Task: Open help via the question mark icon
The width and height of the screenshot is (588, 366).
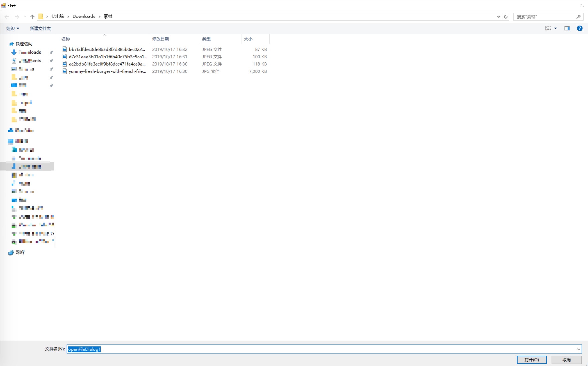Action: pos(579,28)
